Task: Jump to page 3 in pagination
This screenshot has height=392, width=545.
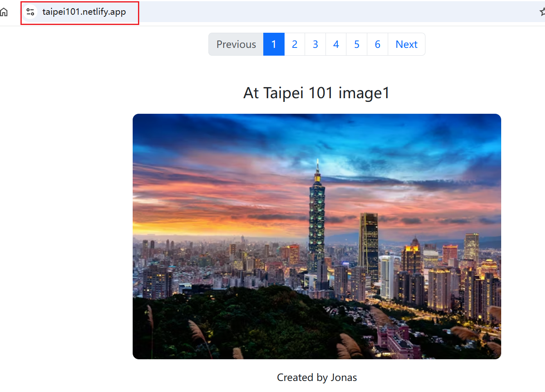Action: tap(315, 44)
